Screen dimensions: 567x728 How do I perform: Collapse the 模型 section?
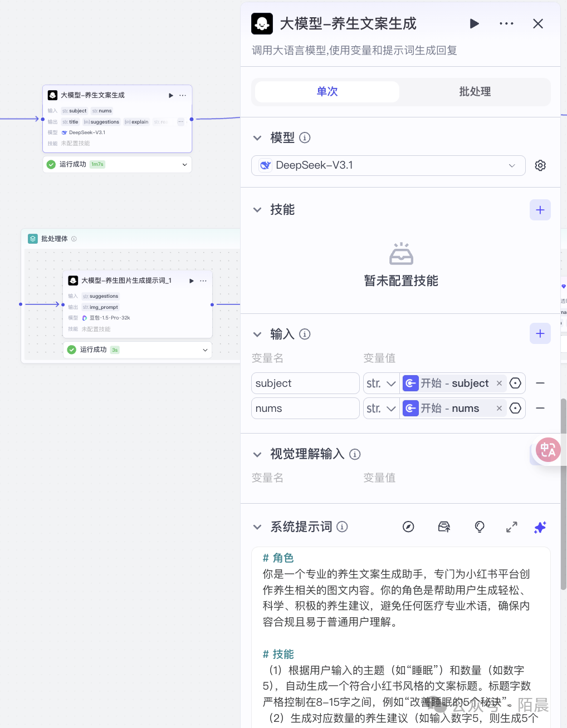(x=257, y=138)
